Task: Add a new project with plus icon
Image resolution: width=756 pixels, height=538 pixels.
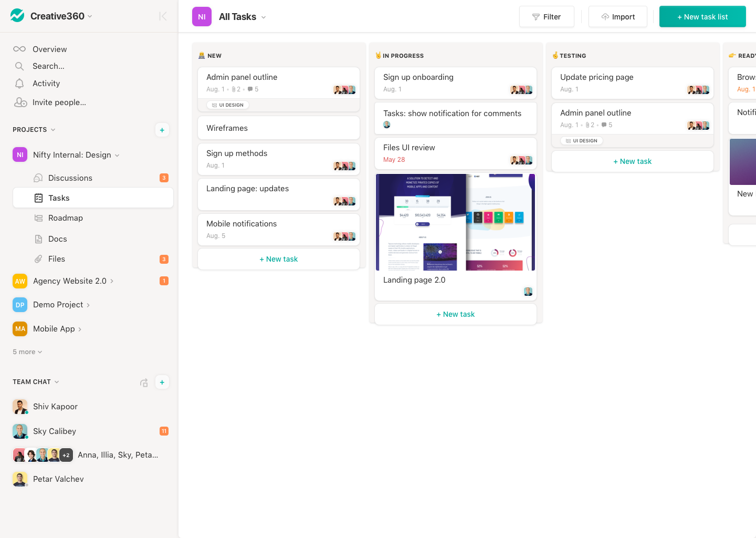Action: click(x=162, y=130)
